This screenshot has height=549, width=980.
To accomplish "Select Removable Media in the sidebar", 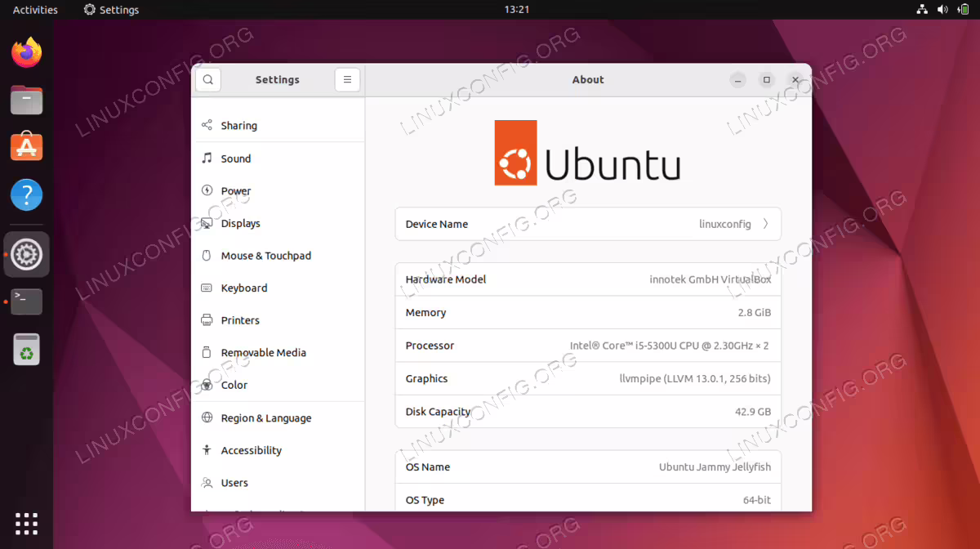I will click(x=278, y=353).
